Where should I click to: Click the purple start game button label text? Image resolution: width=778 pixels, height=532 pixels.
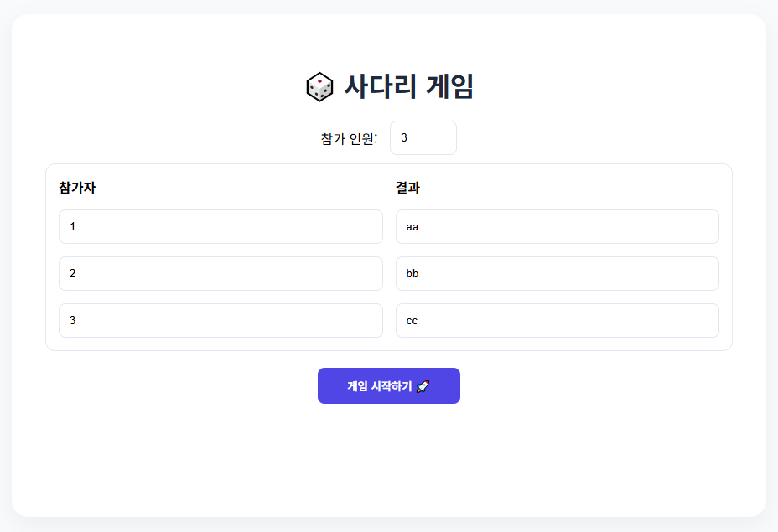click(379, 385)
